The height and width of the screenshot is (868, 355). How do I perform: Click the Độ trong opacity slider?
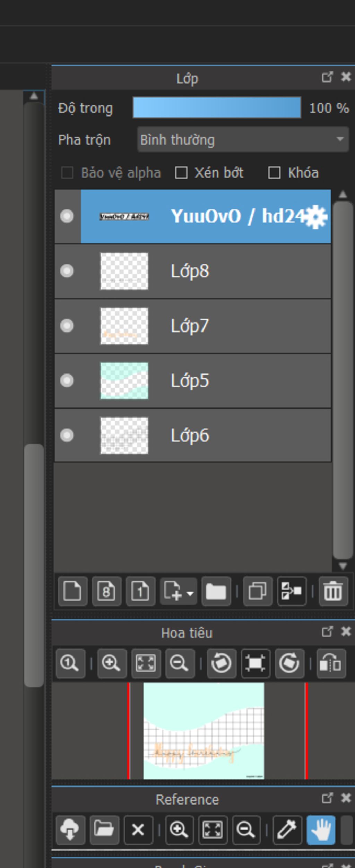coord(217,108)
